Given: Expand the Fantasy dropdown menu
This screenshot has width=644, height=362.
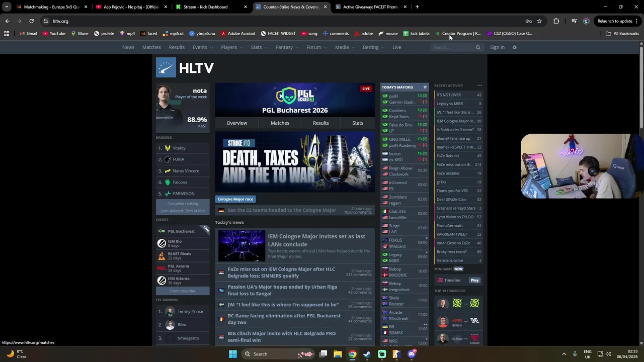Looking at the screenshot, I should pos(287,47).
